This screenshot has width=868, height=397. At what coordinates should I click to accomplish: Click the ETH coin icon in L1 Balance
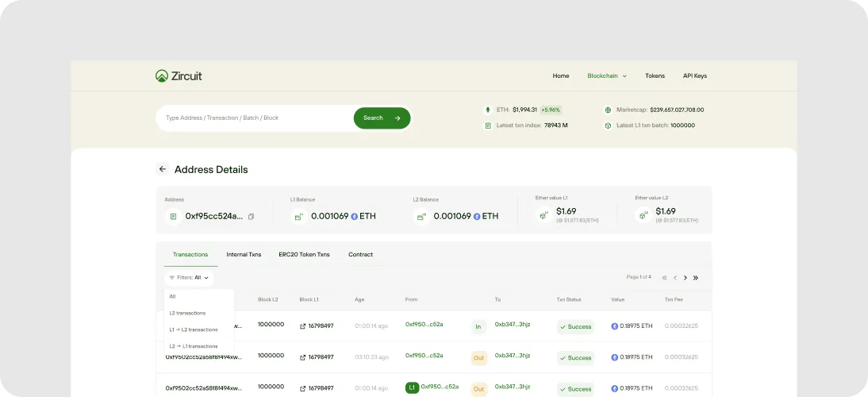tap(355, 217)
